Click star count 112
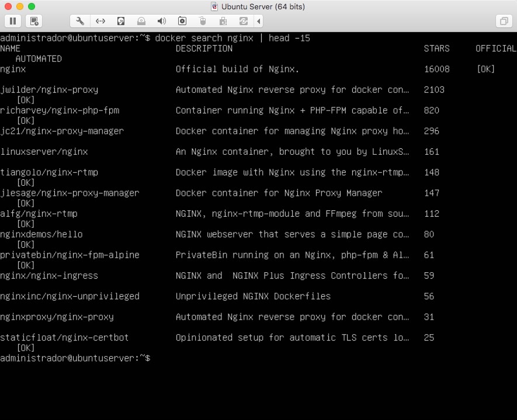 pos(432,214)
